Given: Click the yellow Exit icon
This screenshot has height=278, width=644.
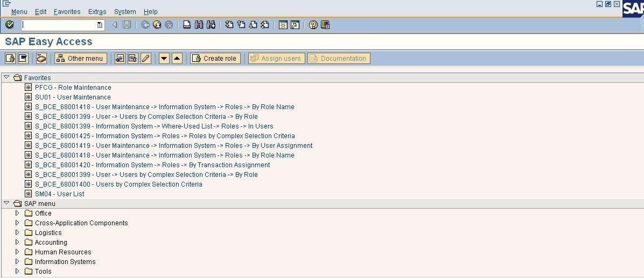Looking at the screenshot, I should pos(157,25).
